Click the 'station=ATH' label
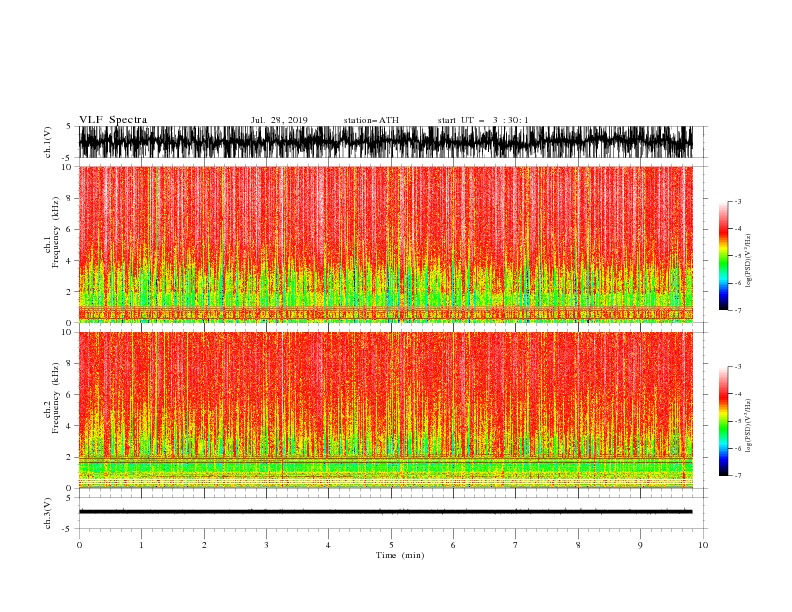 click(x=371, y=120)
